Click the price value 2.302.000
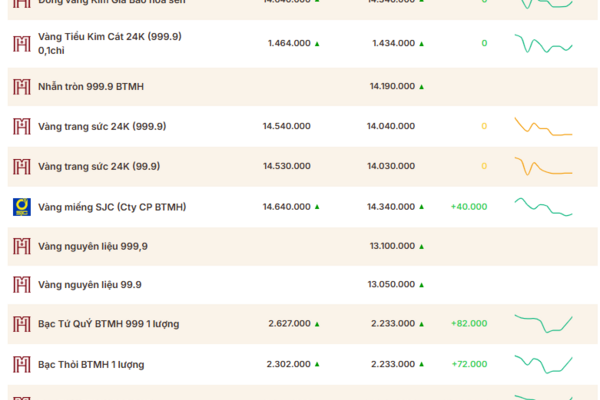 289,364
